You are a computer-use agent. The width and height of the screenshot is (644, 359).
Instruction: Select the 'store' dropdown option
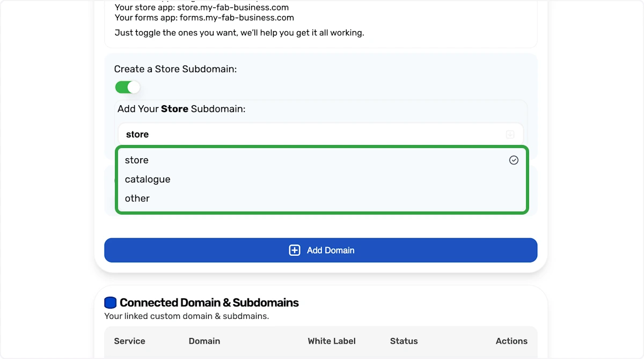pos(321,160)
